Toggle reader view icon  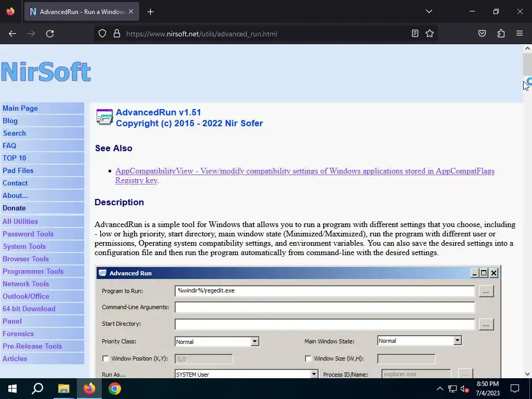point(415,33)
